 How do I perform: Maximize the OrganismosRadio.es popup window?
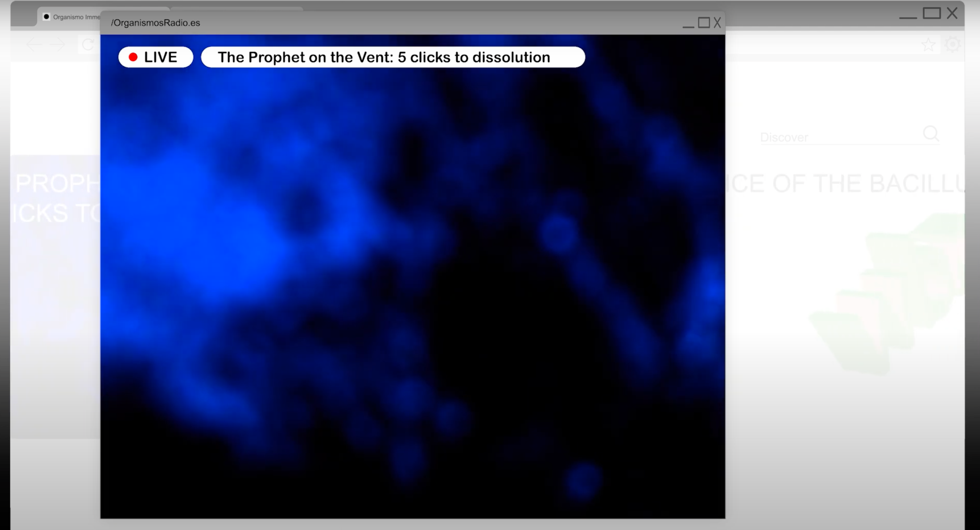[x=704, y=23]
